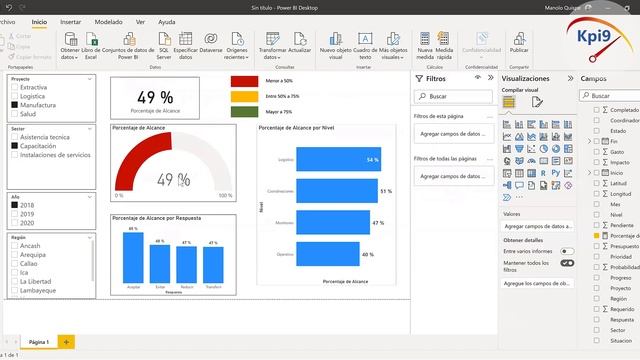Open Año slicer dropdown chevron
Image resolution: width=640 pixels, height=360 pixels.
point(90,197)
